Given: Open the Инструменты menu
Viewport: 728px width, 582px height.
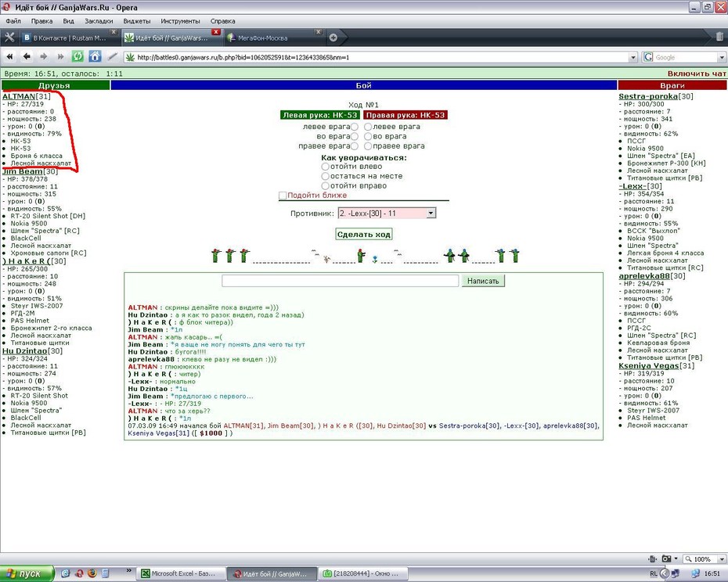Looking at the screenshot, I should coord(180,21).
